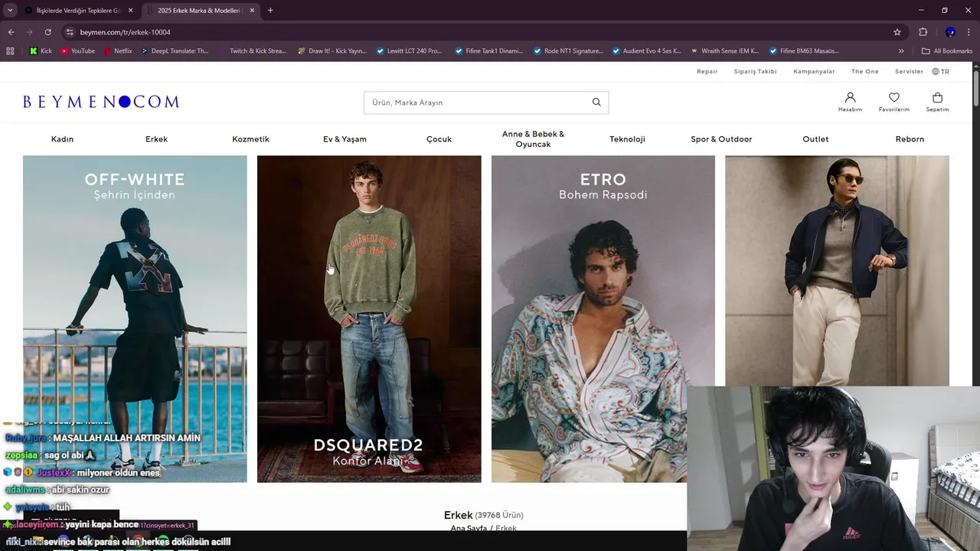The height and width of the screenshot is (551, 980).
Task: Close the İlişkilerde Verdiğin Tepkilere tab
Action: [130, 10]
